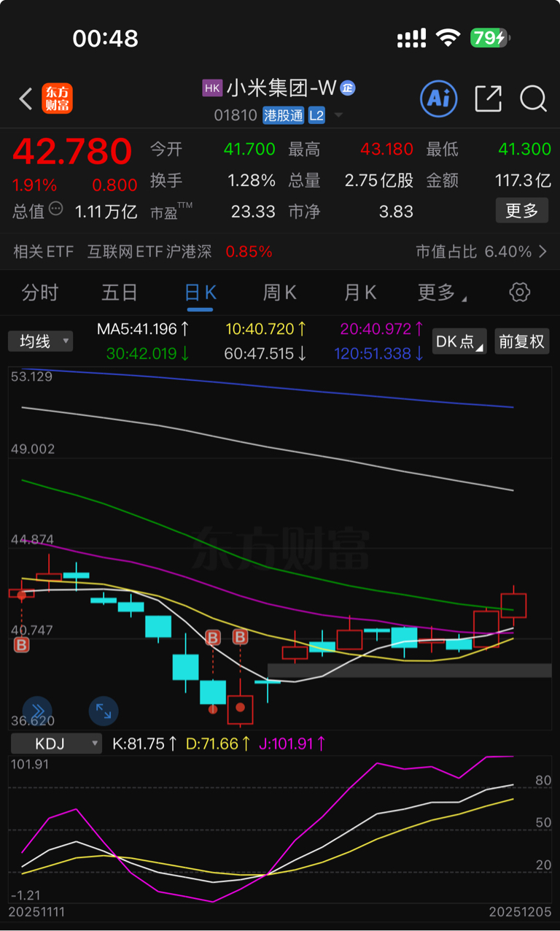Tap the 最低 41.300 value
Screen dimensions: 560x931
tap(524, 149)
